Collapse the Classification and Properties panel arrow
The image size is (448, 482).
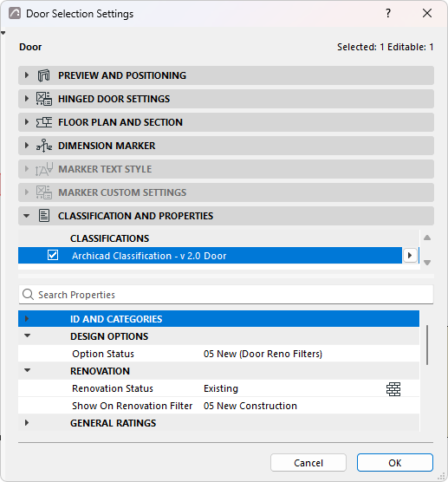point(27,216)
